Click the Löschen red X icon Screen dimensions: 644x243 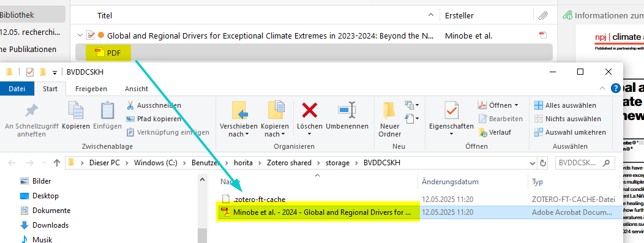coord(310,110)
